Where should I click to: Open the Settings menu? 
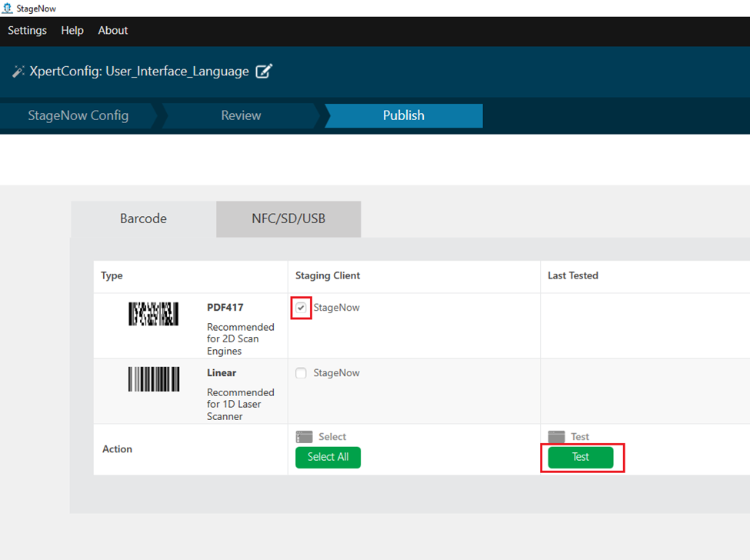27,31
